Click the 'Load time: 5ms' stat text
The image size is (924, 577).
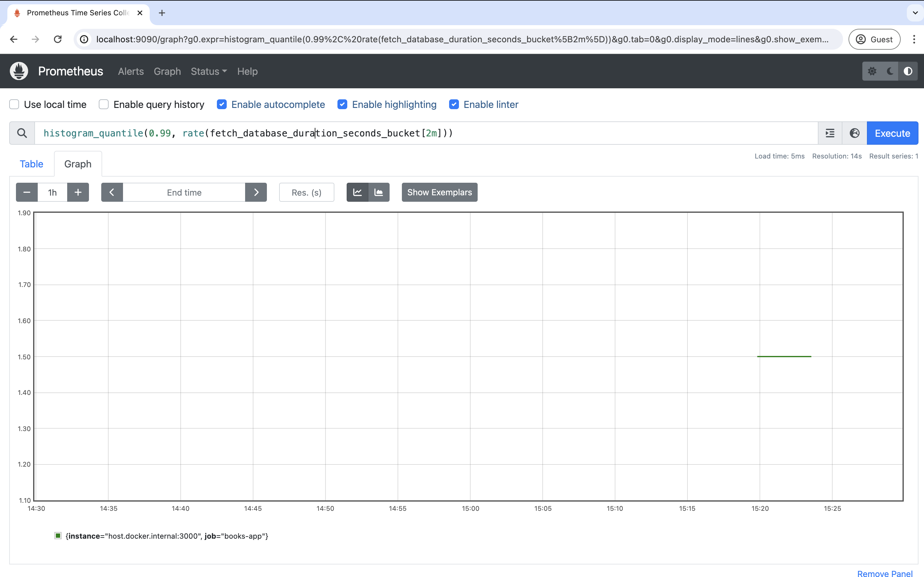tap(779, 156)
